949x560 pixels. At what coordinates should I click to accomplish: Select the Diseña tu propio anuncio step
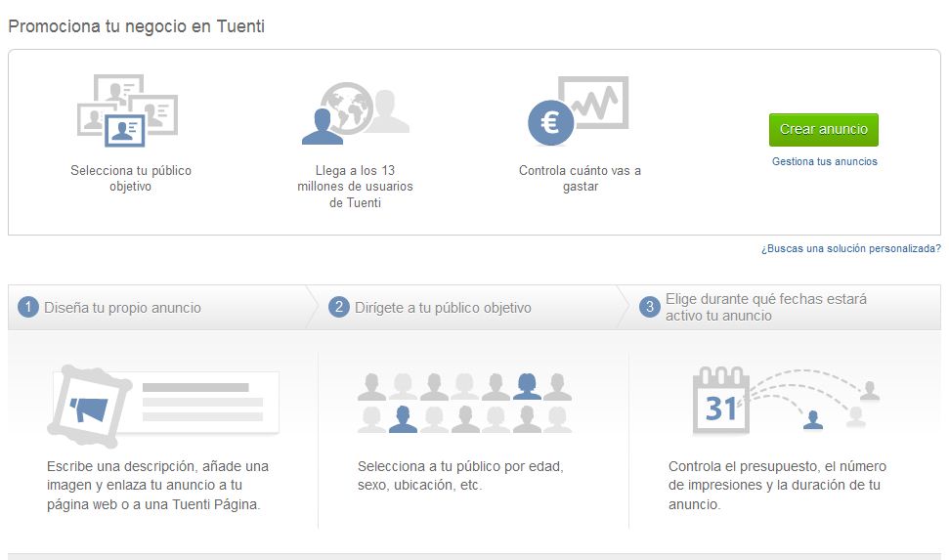coord(122,308)
